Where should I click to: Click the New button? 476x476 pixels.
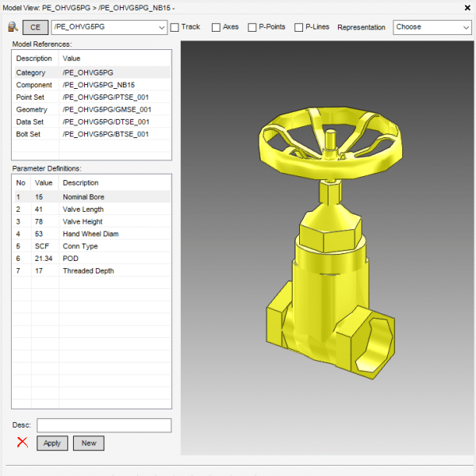89,443
